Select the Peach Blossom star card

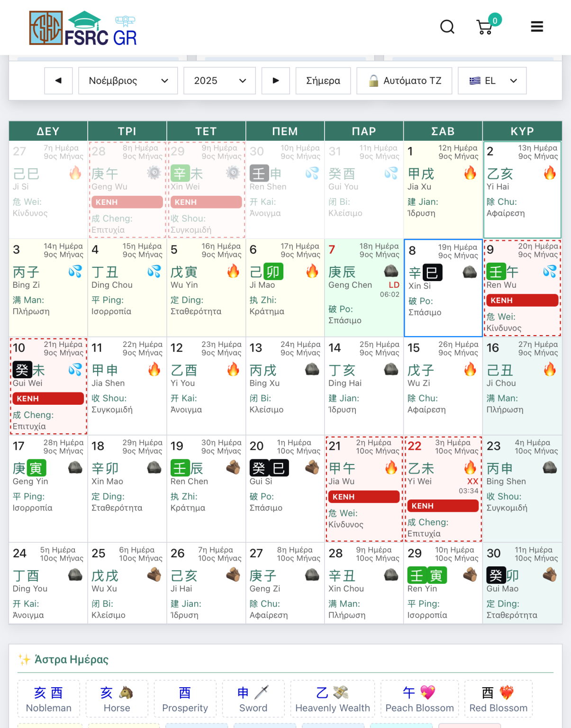pos(419,699)
